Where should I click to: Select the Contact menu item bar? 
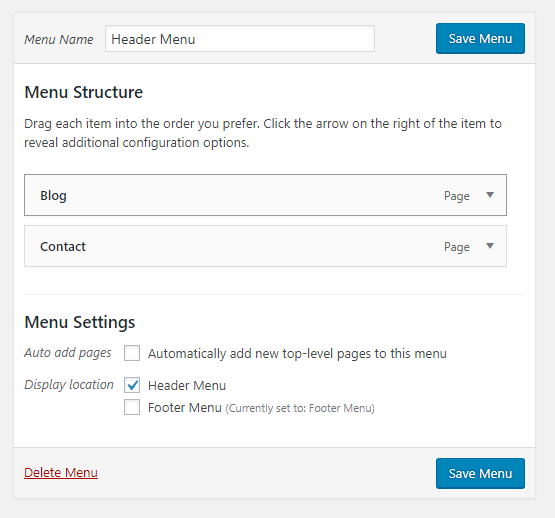(265, 246)
